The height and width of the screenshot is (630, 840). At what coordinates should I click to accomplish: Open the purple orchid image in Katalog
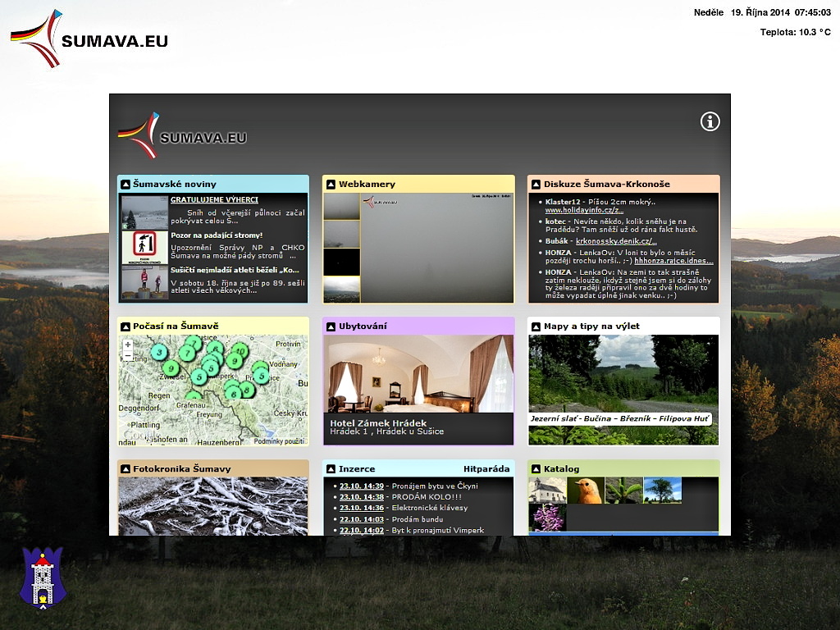[x=546, y=518]
